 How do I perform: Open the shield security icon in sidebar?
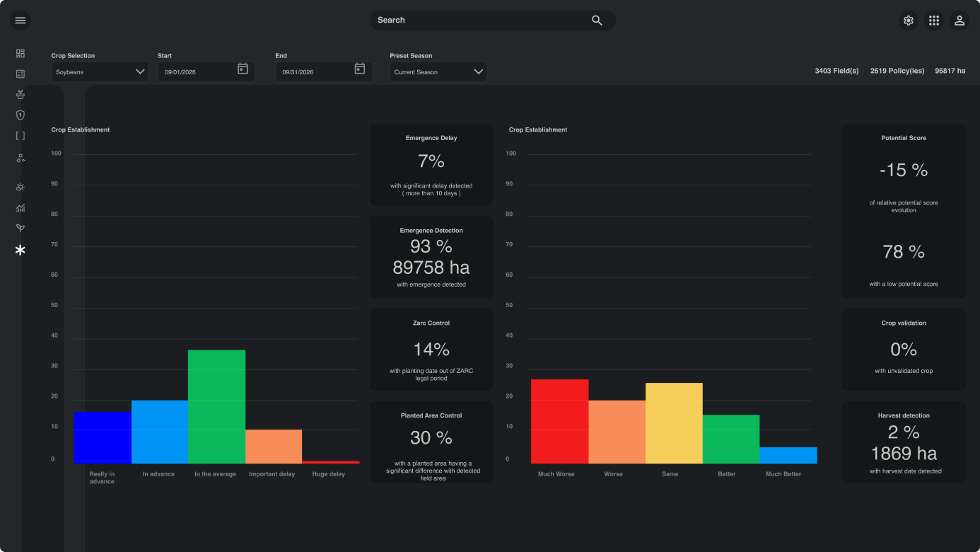click(21, 115)
